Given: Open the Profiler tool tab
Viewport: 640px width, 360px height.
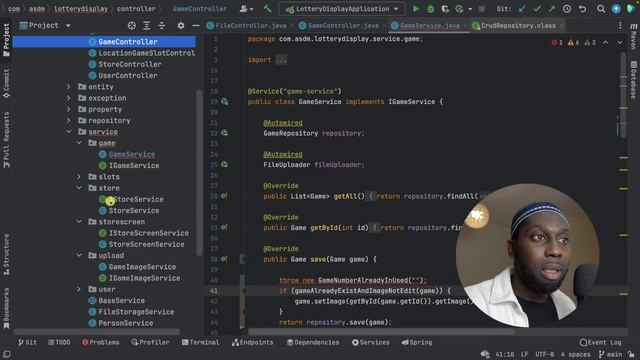Looking at the screenshot, I should 150,342.
